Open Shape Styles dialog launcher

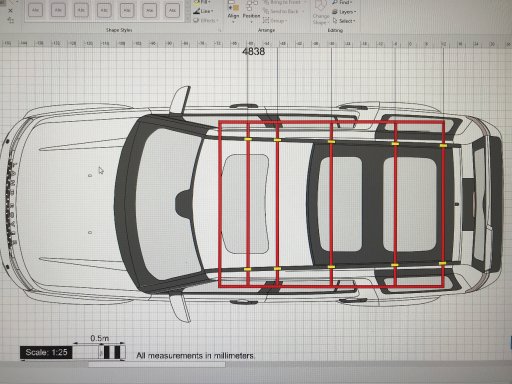220,30
